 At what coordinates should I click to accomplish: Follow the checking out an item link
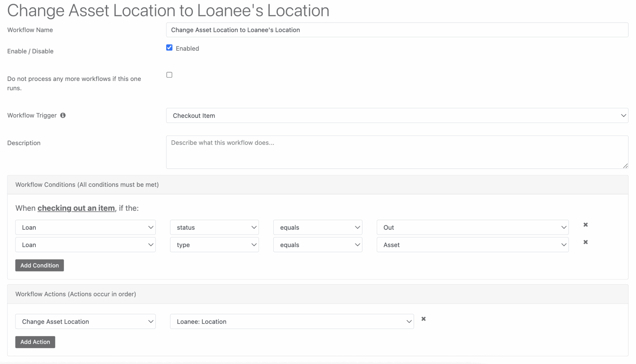click(76, 208)
